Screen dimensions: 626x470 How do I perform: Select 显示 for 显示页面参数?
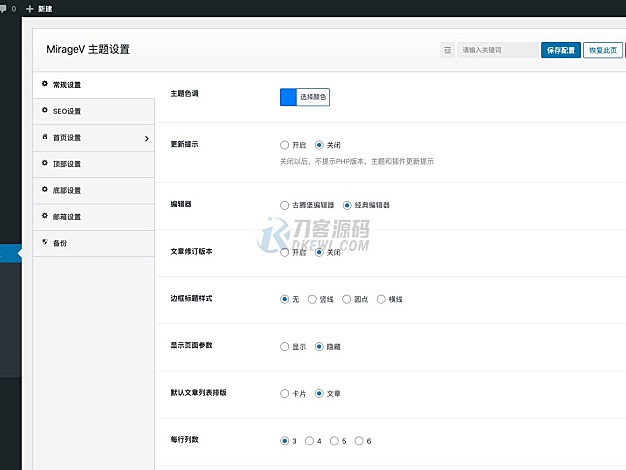coord(284,347)
